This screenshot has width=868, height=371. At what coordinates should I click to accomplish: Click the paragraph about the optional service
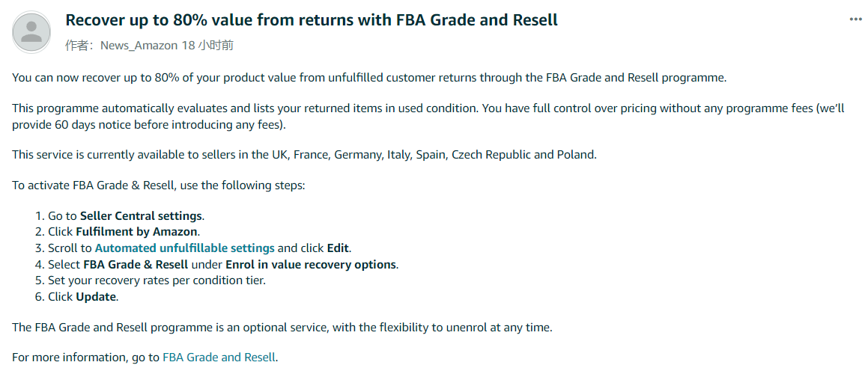point(282,328)
